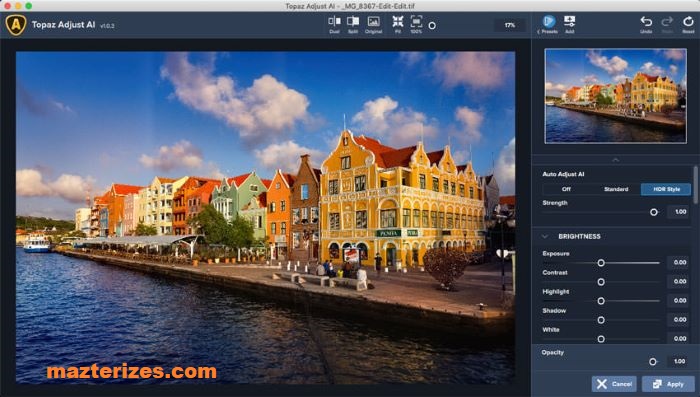Click the Highlight slider handle
This screenshot has width=700, height=397.
pos(601,301)
